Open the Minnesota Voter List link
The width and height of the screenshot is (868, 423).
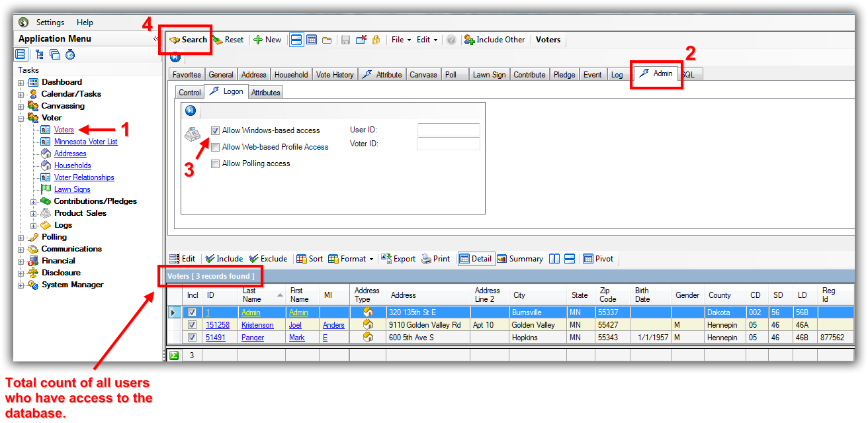[86, 142]
